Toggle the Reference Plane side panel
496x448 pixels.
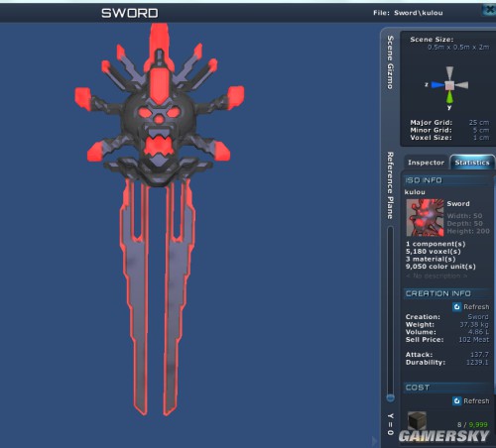point(390,185)
